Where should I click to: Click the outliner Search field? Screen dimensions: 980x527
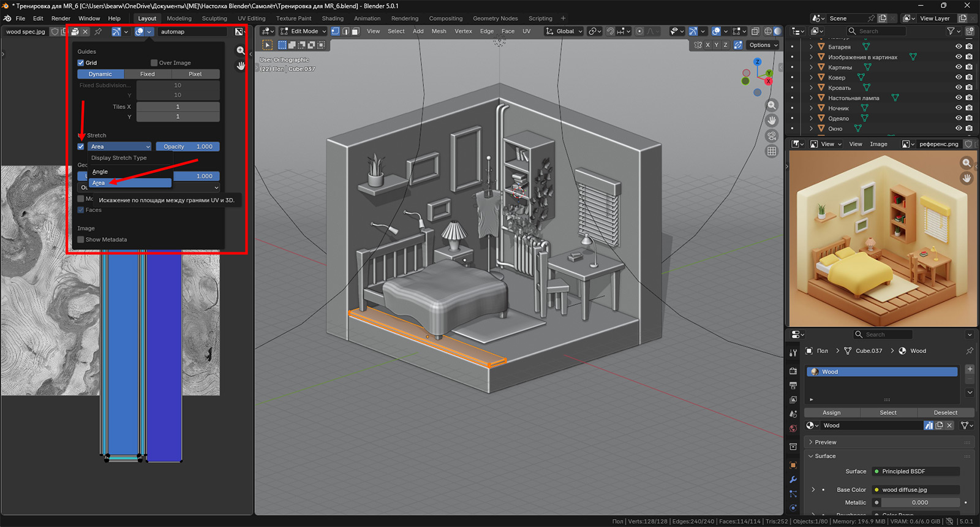[876, 31]
